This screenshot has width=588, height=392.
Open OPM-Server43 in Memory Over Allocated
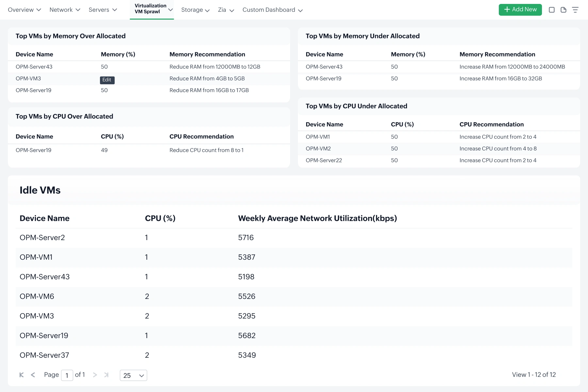point(34,67)
